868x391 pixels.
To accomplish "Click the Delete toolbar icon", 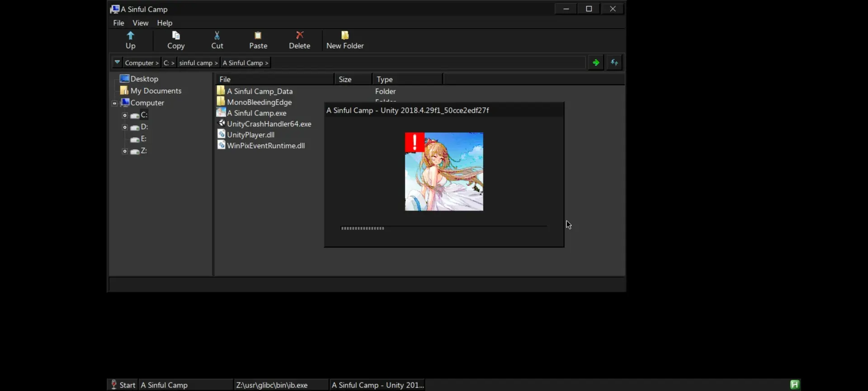I will click(x=300, y=35).
